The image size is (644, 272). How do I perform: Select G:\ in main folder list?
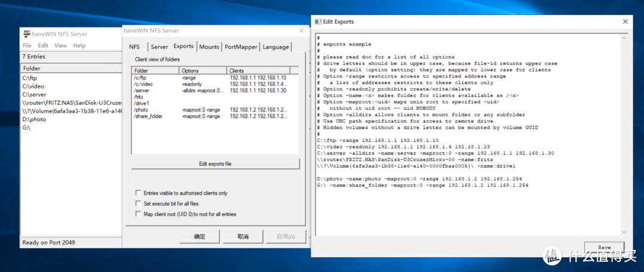click(x=26, y=128)
